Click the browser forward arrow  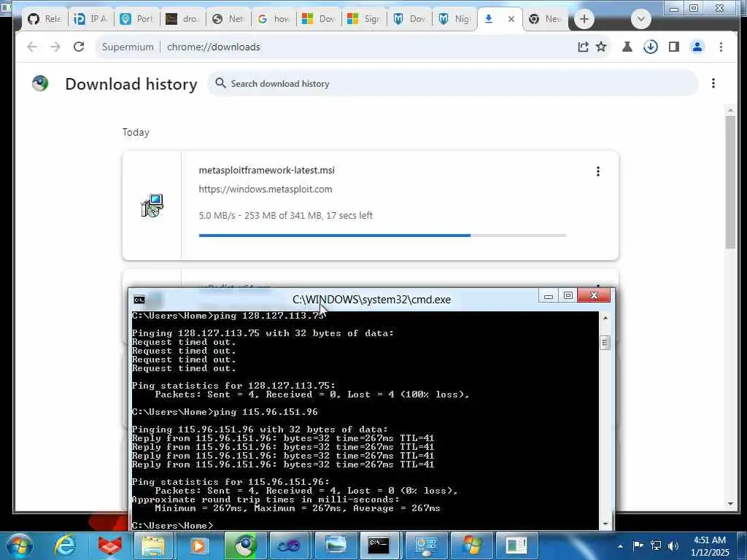point(55,47)
